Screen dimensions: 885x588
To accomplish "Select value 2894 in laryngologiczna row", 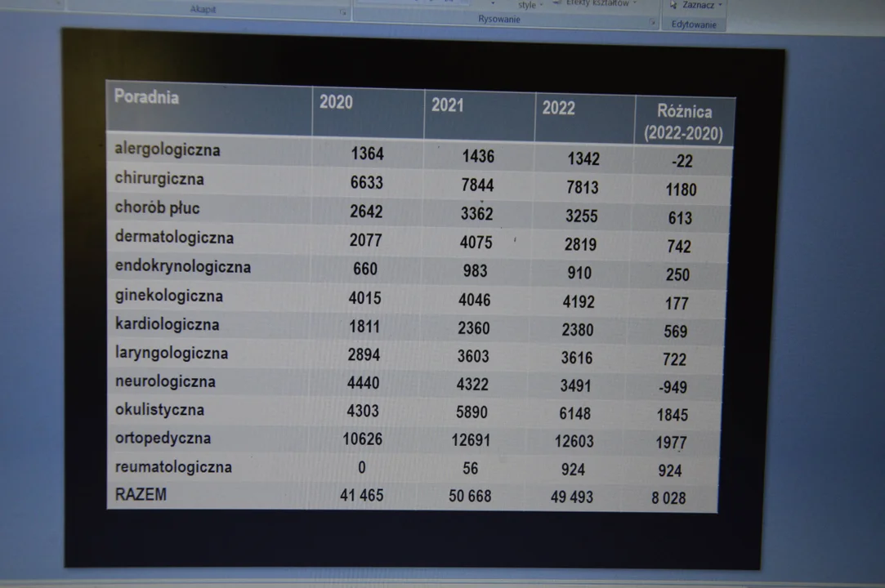I will click(x=364, y=354).
